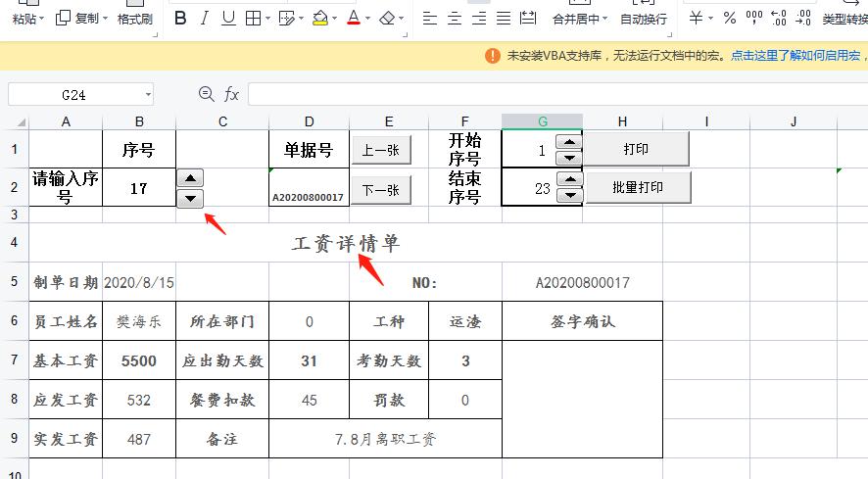Increase 结束序号 spinner up arrow

[569, 180]
